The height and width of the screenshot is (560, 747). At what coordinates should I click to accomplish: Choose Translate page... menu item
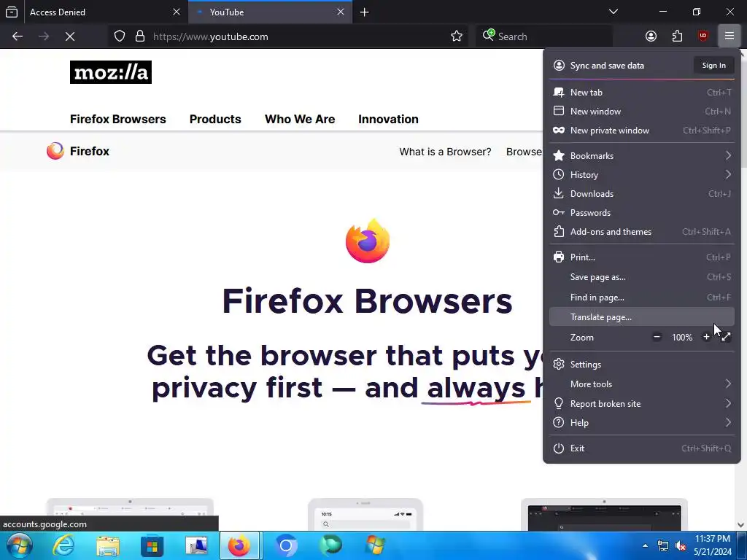642,317
